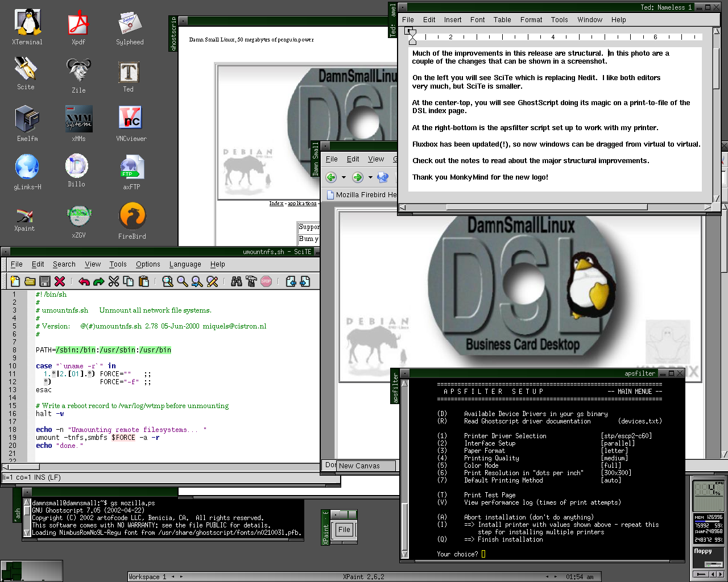Click the Index link in the Ghostscript page
728x582 pixels.
tap(276, 203)
